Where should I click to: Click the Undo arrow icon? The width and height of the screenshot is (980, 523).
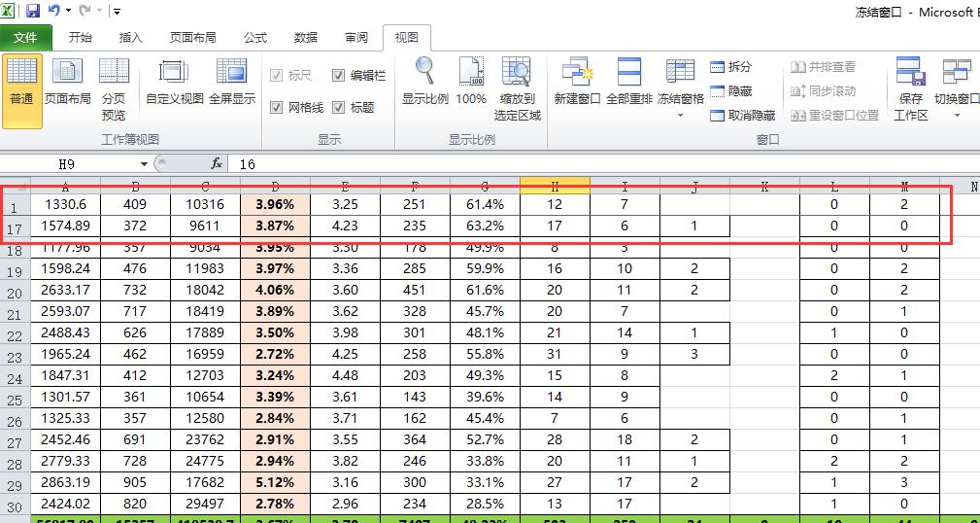[x=53, y=11]
